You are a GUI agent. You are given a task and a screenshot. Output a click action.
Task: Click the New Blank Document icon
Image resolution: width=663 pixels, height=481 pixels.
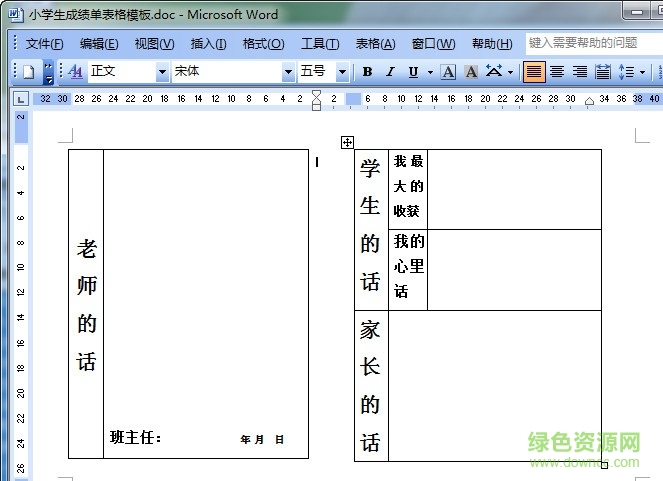click(28, 72)
